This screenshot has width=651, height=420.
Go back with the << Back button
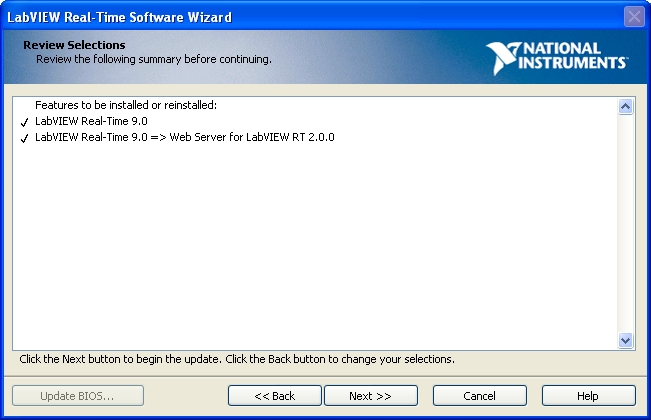click(x=274, y=396)
